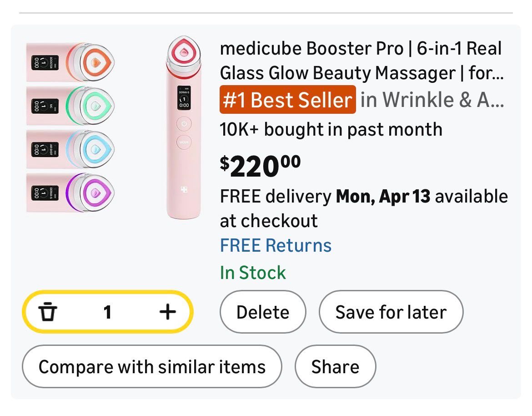Tap the Share button
The height and width of the screenshot is (416, 532).
tap(335, 367)
